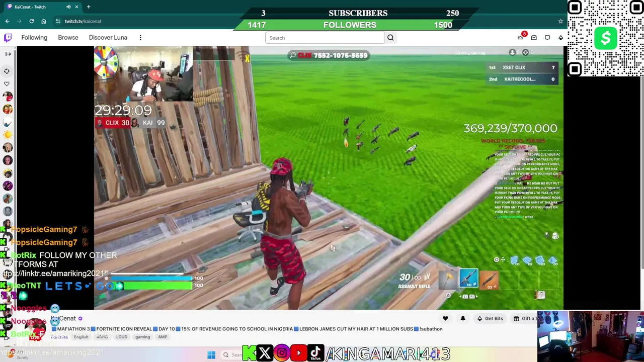Click the AMP tag
The height and width of the screenshot is (362, 644).
pos(163,337)
